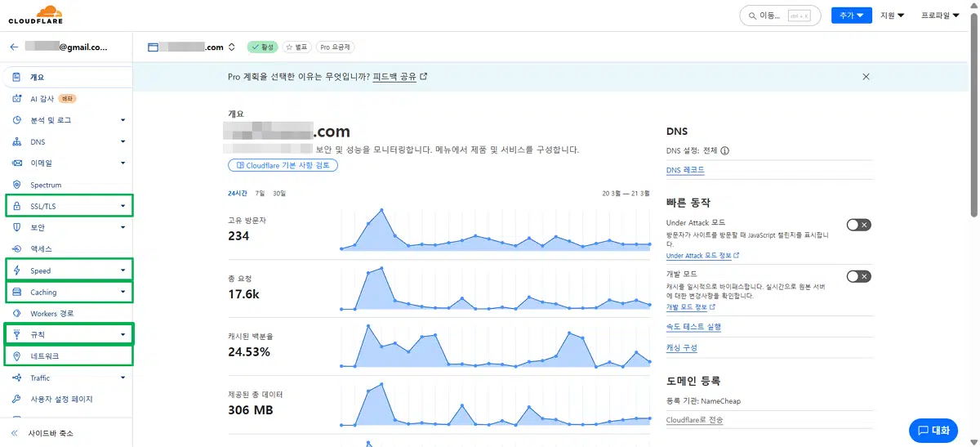Click the 사이드바 축소 double-chevron icon

[x=14, y=433]
